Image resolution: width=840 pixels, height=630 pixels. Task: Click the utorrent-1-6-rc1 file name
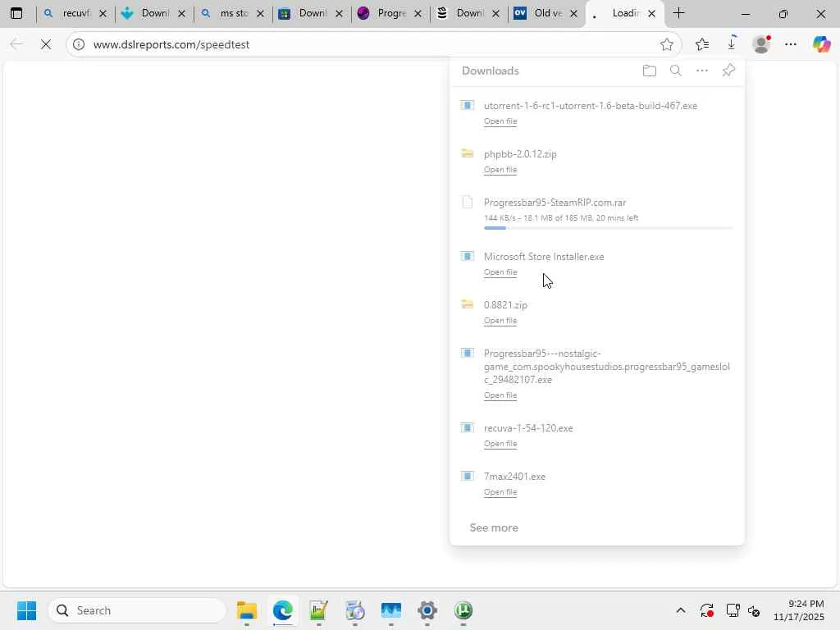coord(591,106)
